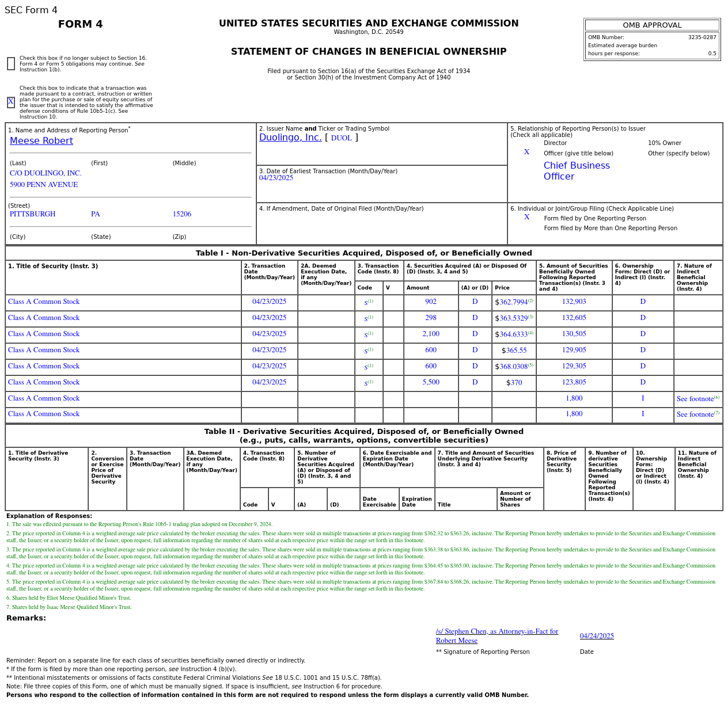Click the 04/24/2025 signature date link
The image size is (728, 712).
pyautogui.click(x=597, y=636)
